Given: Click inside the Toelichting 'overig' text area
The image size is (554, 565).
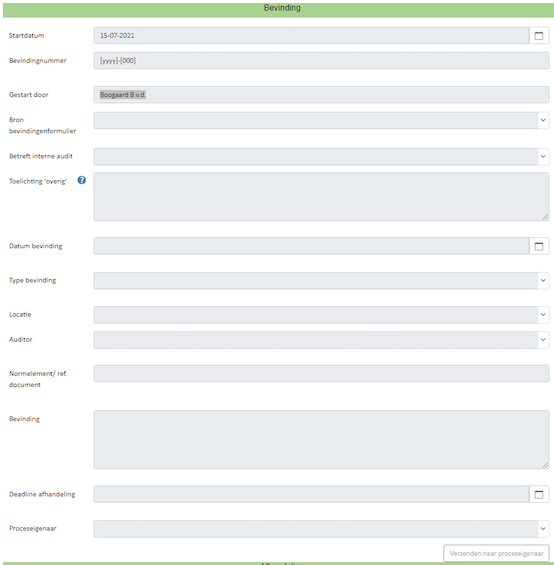Looking at the screenshot, I should (321, 197).
